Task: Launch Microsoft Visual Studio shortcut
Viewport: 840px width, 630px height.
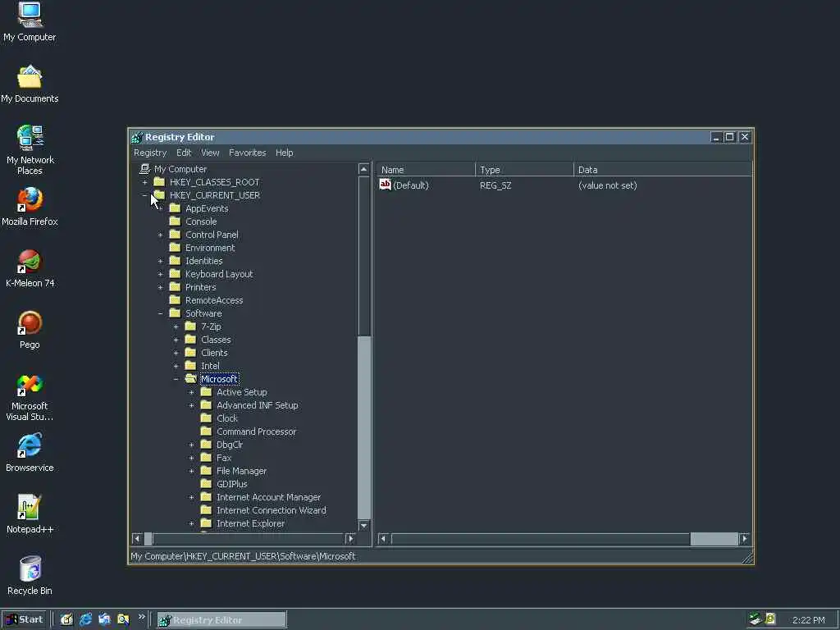Action: [30, 385]
